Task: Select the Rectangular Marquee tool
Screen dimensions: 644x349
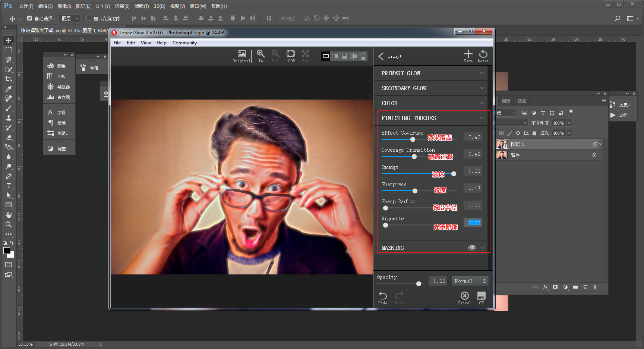Action: coord(8,50)
